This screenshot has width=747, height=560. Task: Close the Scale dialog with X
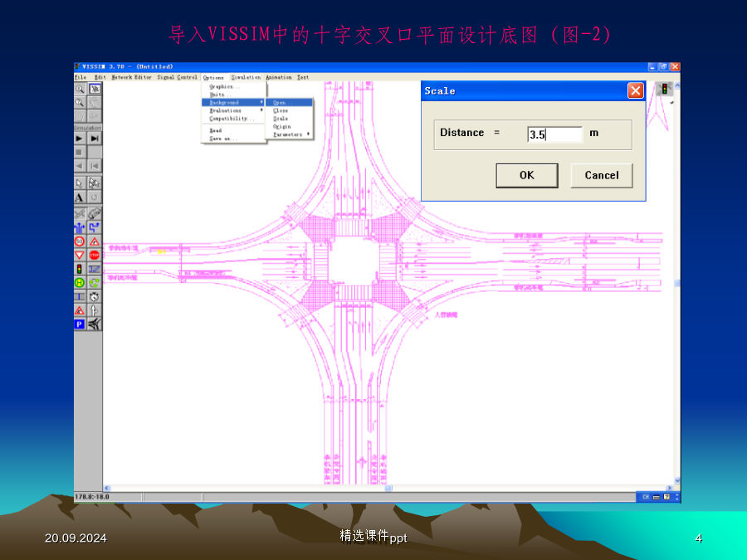pos(636,90)
